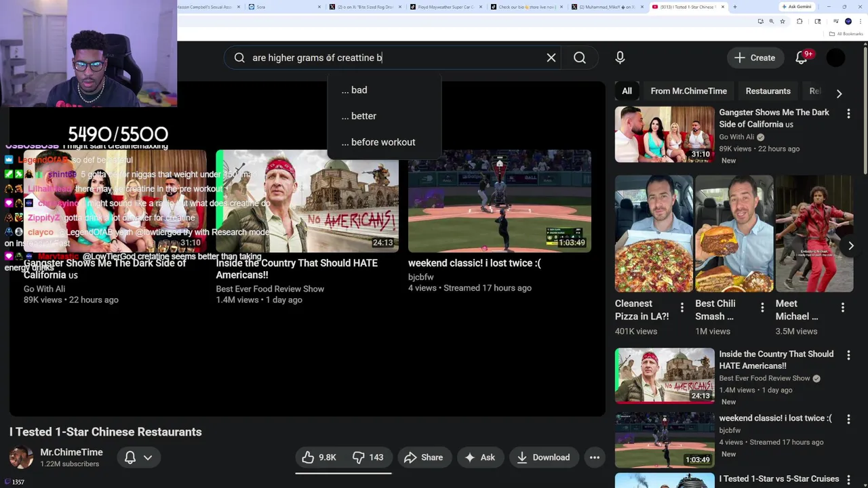The width and height of the screenshot is (868, 488).
Task: Open the more actions three-dot menu
Action: (x=594, y=457)
